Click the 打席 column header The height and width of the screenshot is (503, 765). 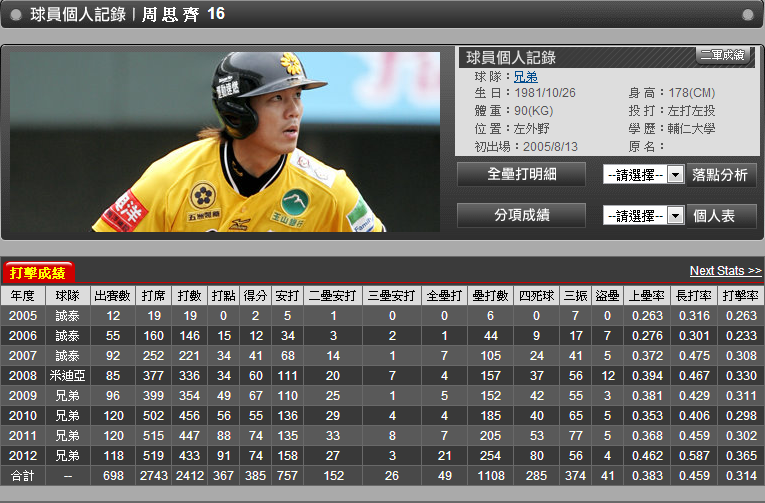[x=154, y=296]
